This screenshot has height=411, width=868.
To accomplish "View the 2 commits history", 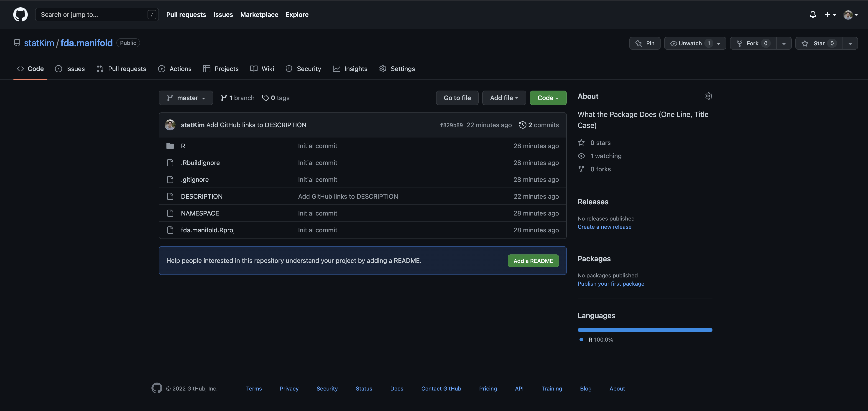I will click(x=539, y=125).
